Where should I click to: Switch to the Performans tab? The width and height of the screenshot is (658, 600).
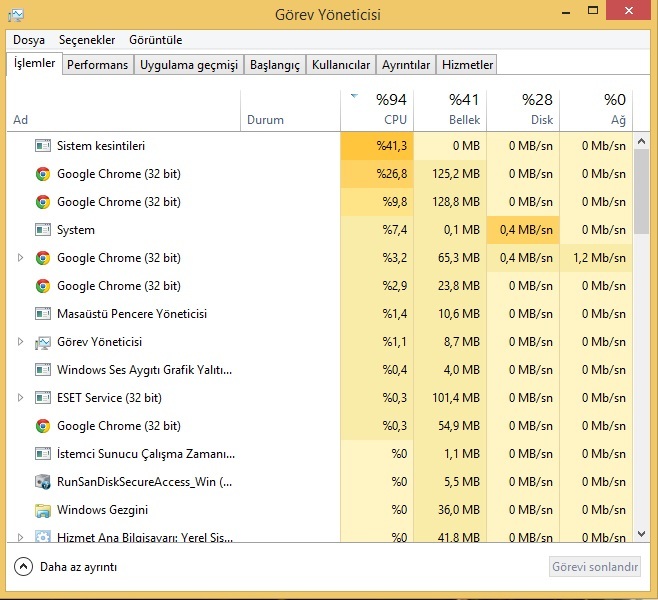[98, 65]
